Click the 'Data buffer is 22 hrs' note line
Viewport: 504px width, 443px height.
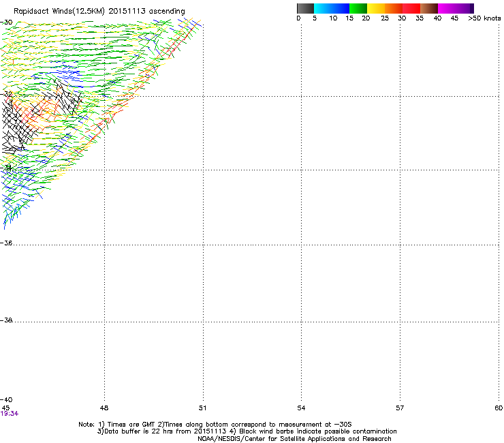click(x=247, y=431)
